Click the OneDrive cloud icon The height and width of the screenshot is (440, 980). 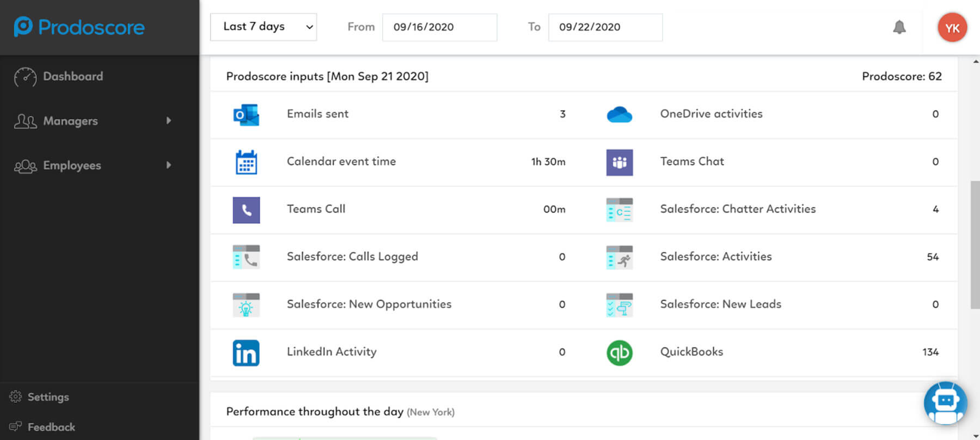coord(620,114)
